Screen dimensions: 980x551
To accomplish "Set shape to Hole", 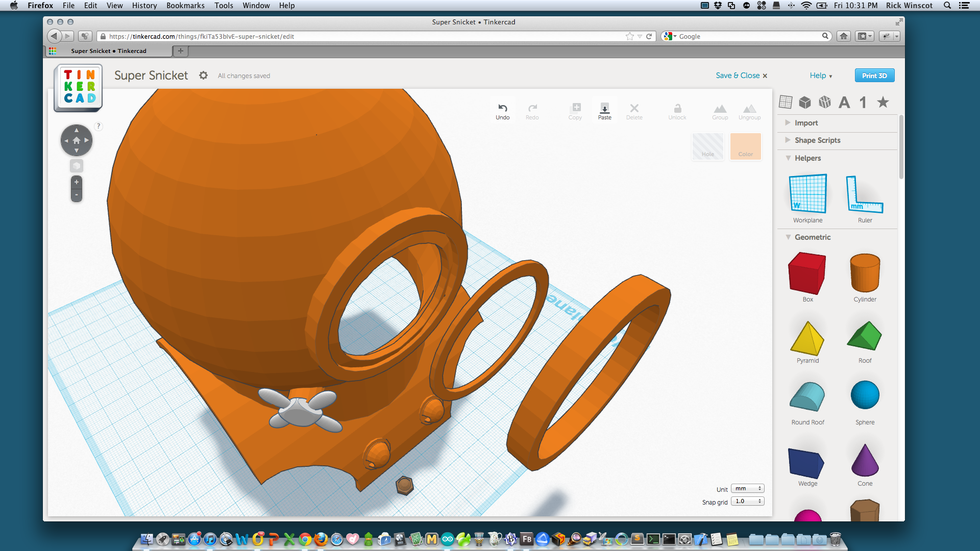I will coord(707,146).
